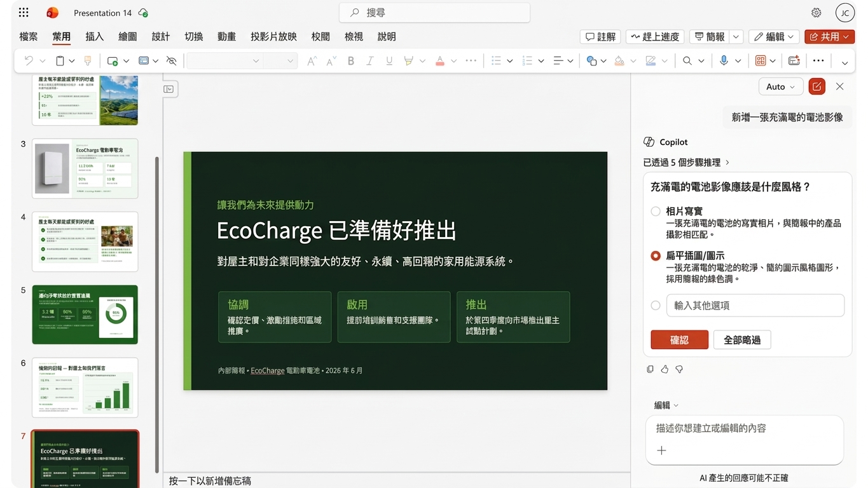Open the settings gear

(816, 13)
